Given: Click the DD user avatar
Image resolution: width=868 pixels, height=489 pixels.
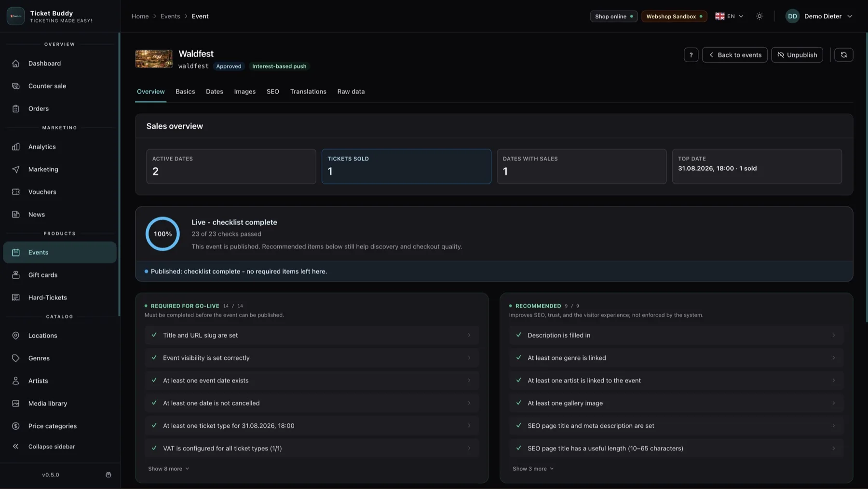Looking at the screenshot, I should point(792,16).
